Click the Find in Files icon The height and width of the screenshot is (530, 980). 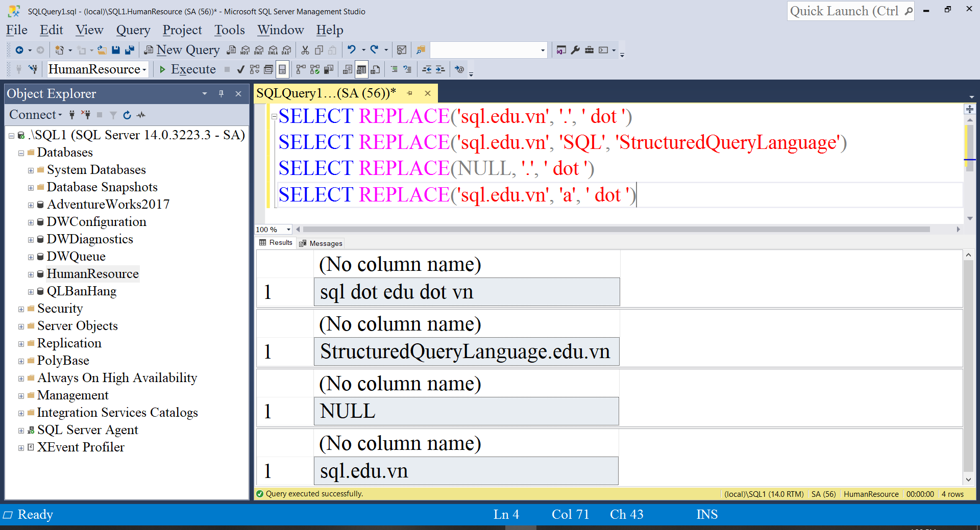coord(421,50)
